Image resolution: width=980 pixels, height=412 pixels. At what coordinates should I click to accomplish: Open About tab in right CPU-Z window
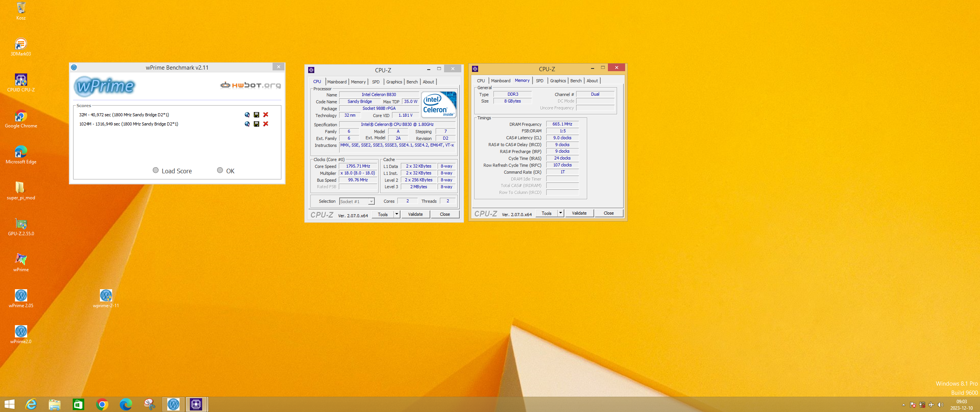point(592,81)
